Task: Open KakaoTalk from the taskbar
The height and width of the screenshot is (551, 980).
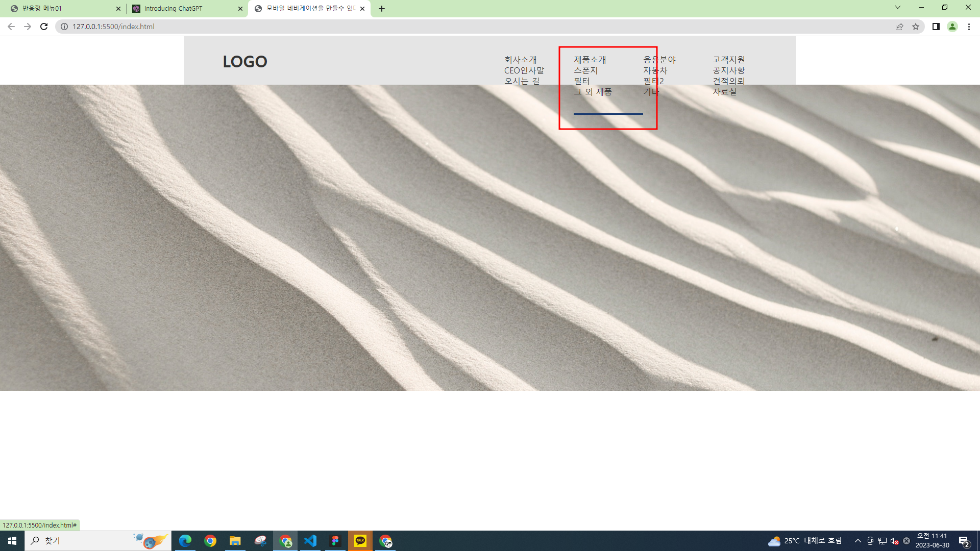Action: tap(360, 541)
